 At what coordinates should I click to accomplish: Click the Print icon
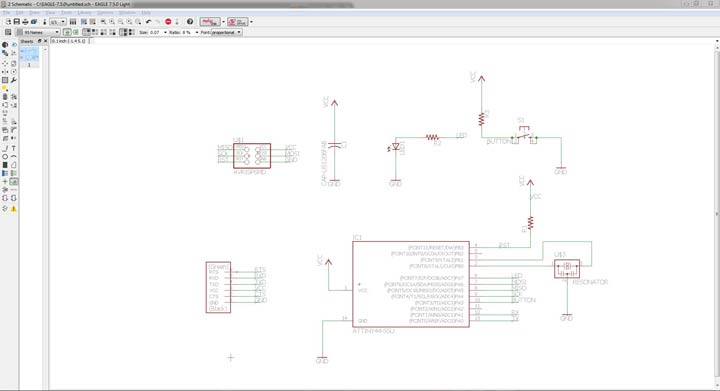(25, 22)
